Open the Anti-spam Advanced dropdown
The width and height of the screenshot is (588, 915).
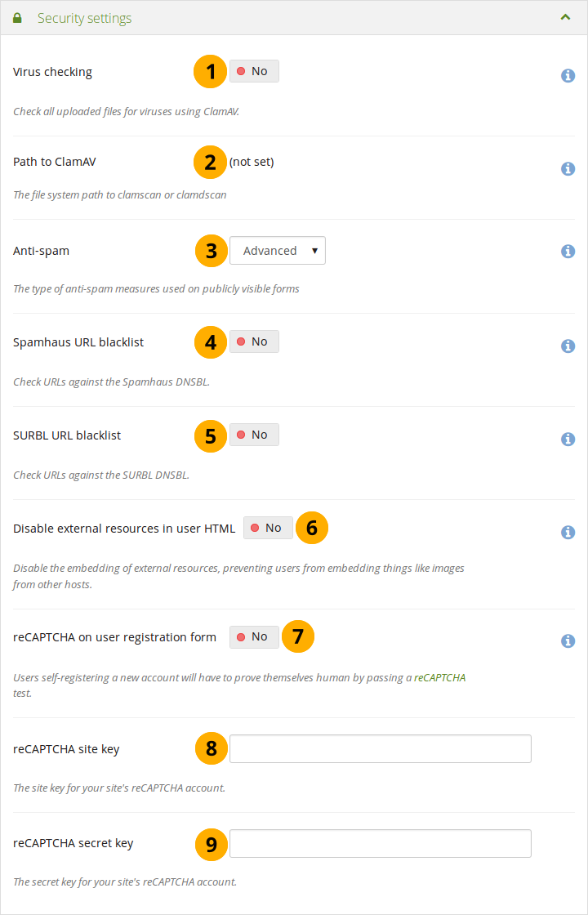(278, 251)
